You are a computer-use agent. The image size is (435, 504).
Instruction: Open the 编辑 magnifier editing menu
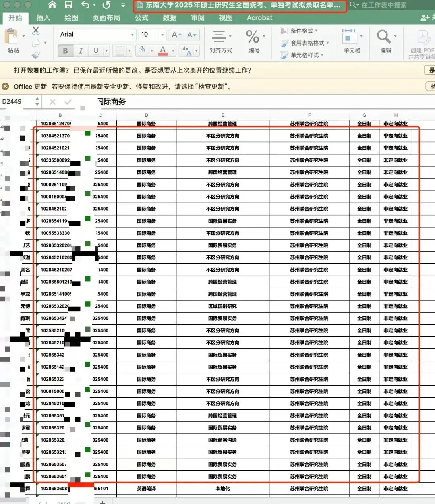tap(386, 41)
